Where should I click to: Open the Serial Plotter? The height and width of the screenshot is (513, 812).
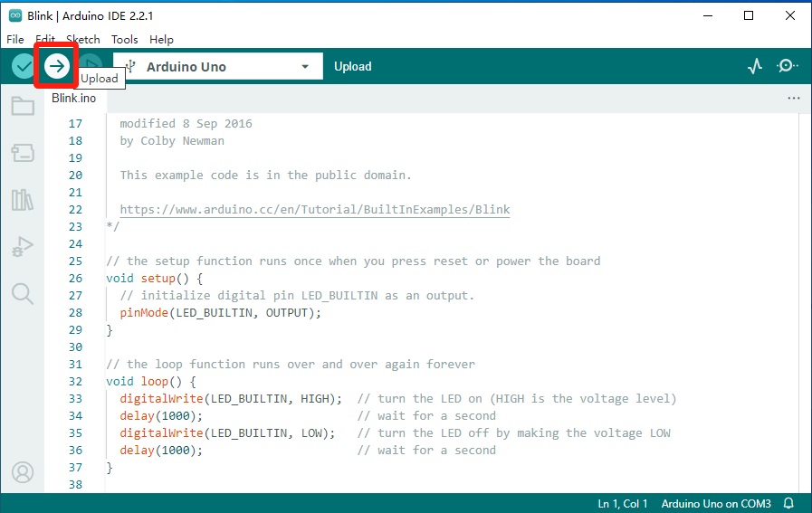(755, 66)
